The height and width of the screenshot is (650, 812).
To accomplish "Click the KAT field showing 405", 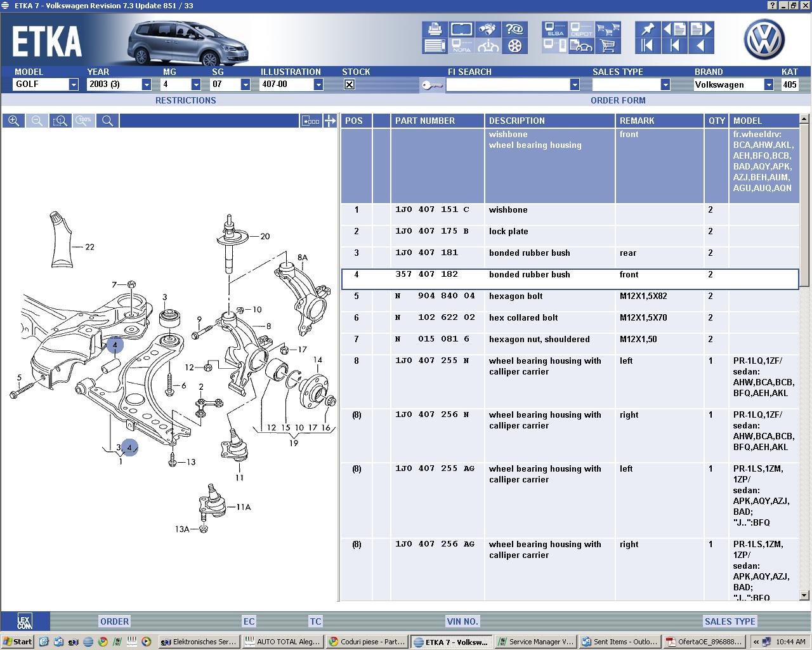I will point(789,84).
